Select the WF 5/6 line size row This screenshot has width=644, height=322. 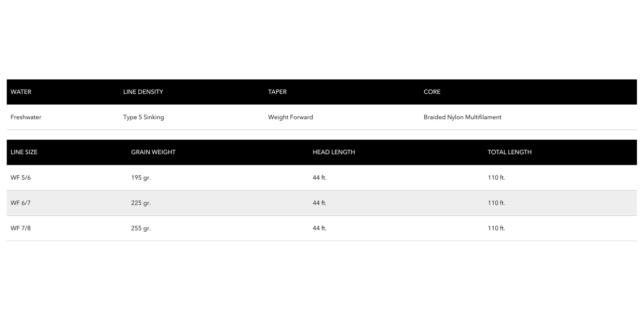coord(21,177)
